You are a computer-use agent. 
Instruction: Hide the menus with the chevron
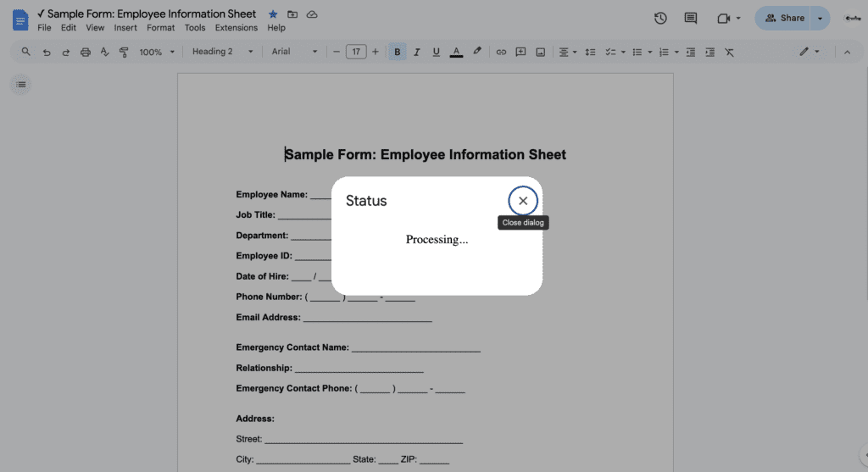click(x=847, y=52)
